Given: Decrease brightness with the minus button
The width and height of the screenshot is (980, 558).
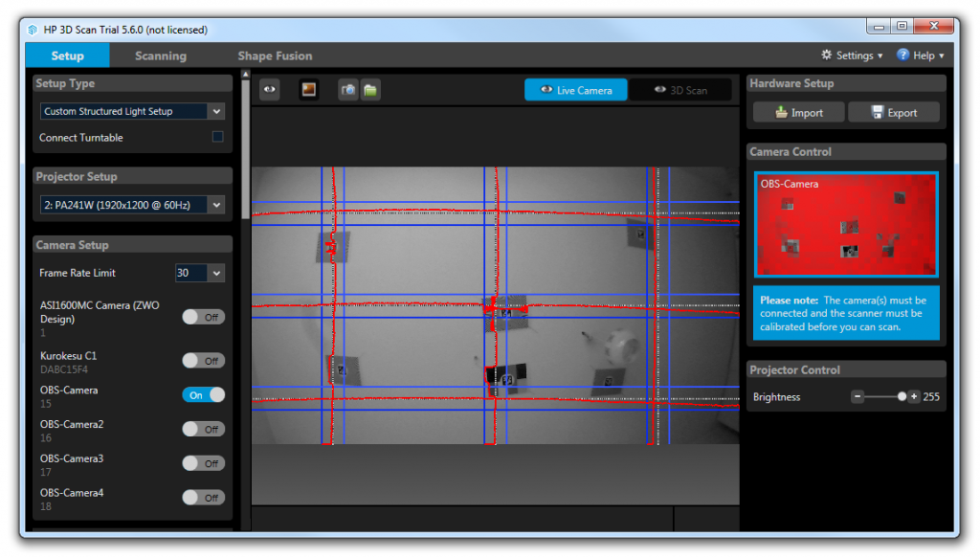Looking at the screenshot, I should [857, 396].
